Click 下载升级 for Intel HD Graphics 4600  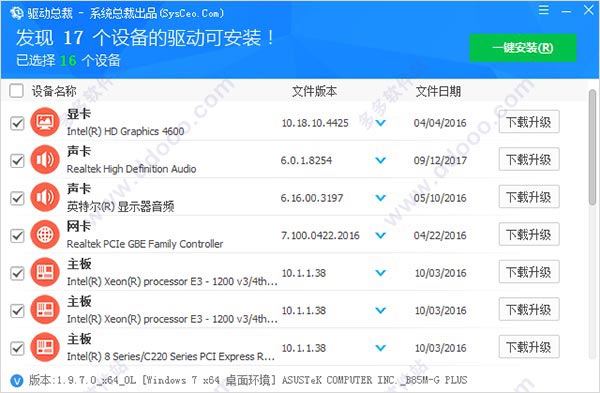(529, 122)
